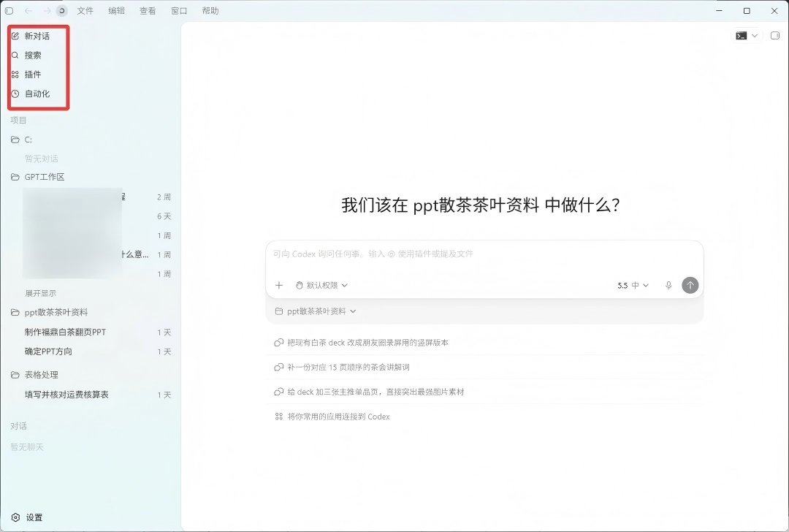Click the 对话 section header

coord(18,426)
